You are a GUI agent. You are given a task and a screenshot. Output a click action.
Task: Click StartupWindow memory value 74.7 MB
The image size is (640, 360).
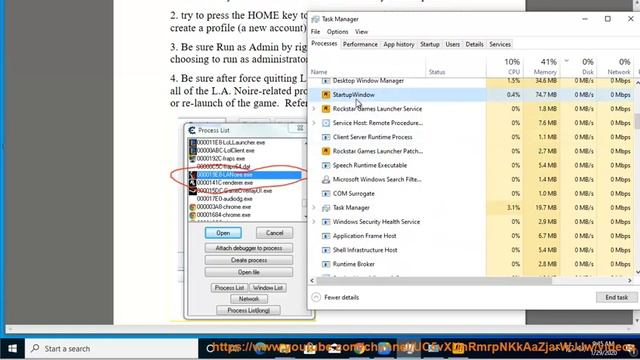click(546, 95)
